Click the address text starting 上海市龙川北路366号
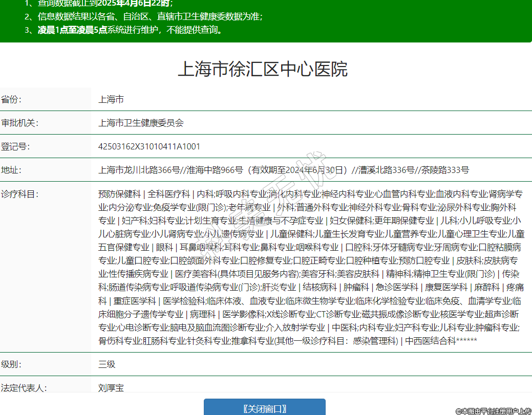The height and width of the screenshot is (415, 532). click(283, 170)
